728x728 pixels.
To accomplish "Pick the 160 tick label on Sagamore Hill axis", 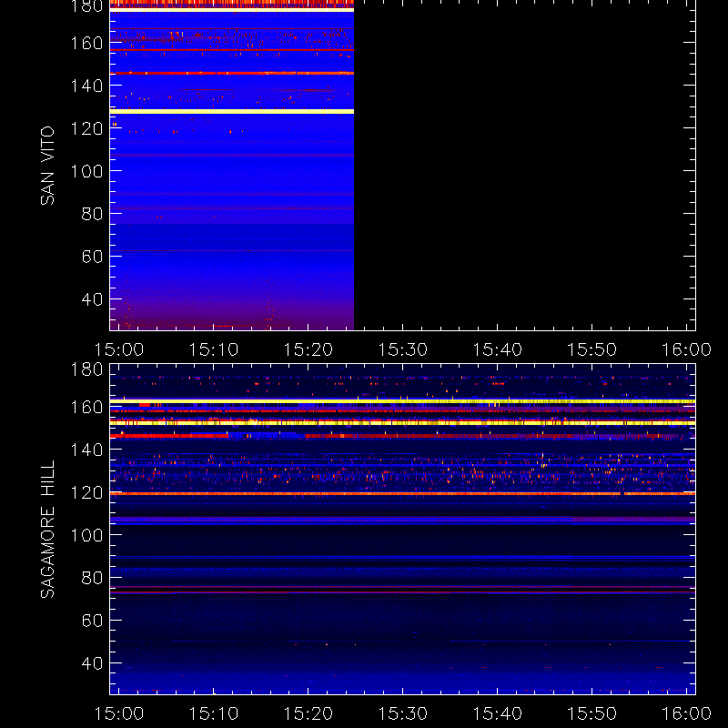I will [86, 407].
